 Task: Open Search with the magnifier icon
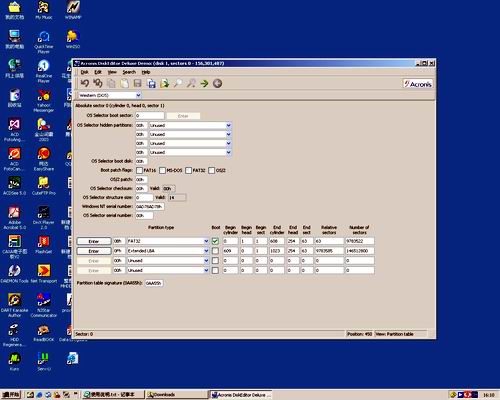pos(178,83)
